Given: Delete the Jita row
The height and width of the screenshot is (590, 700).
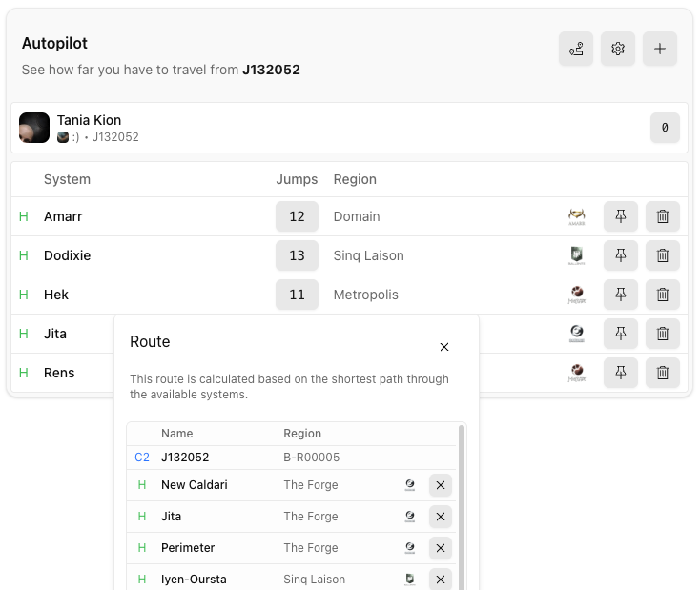Looking at the screenshot, I should pyautogui.click(x=663, y=334).
